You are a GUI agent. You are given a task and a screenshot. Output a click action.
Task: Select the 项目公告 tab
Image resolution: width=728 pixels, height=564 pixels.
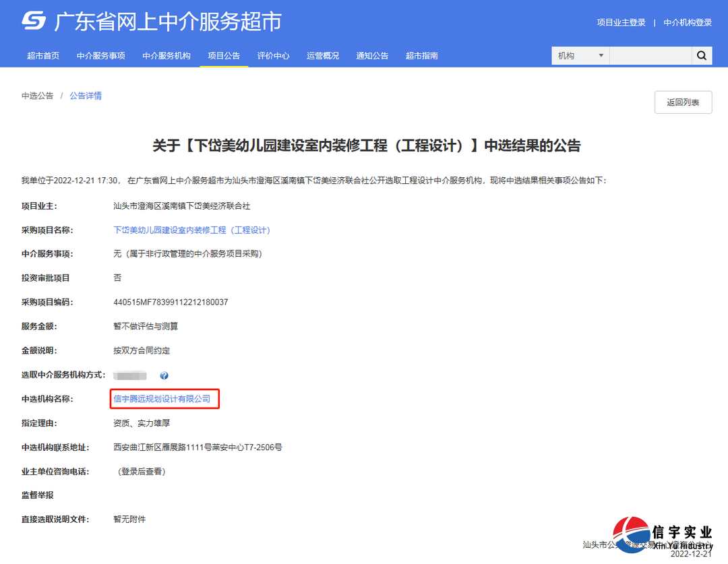pyautogui.click(x=224, y=56)
